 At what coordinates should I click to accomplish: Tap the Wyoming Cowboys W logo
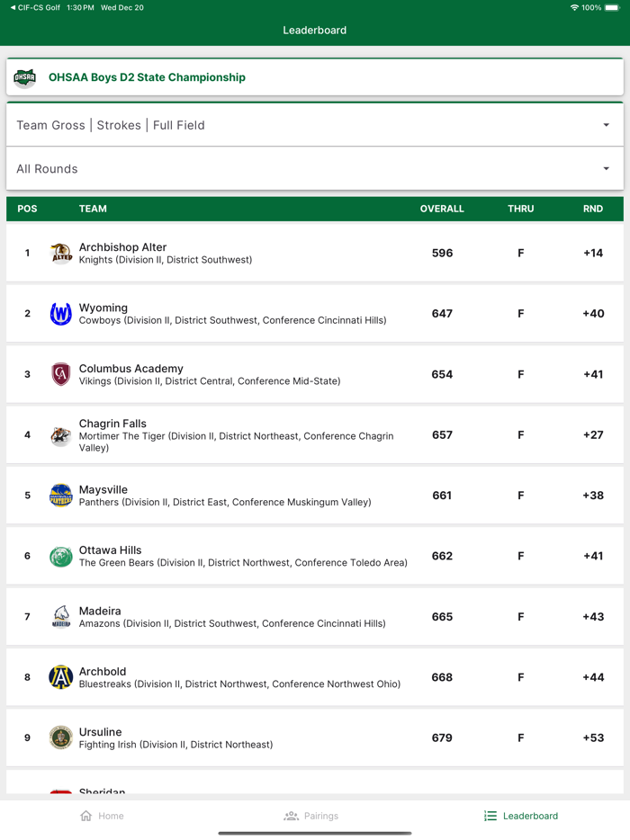tap(60, 314)
